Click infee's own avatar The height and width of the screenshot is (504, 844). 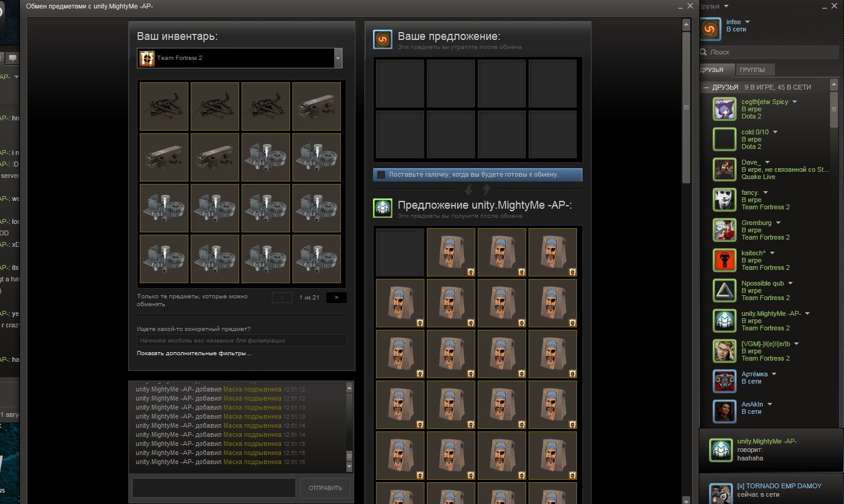(710, 29)
